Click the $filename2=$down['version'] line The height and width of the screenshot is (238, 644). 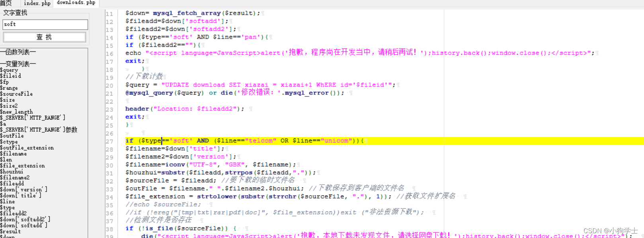click(181, 157)
